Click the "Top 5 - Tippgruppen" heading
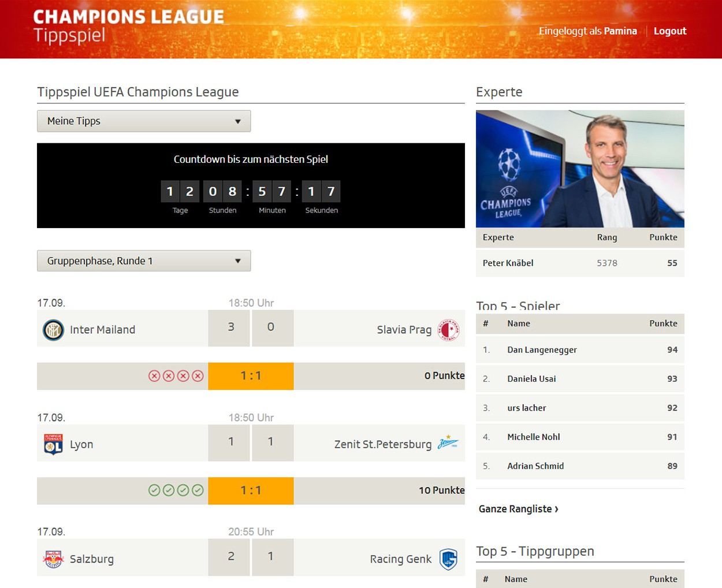Viewport: 722px width, 588px height. coord(535,551)
